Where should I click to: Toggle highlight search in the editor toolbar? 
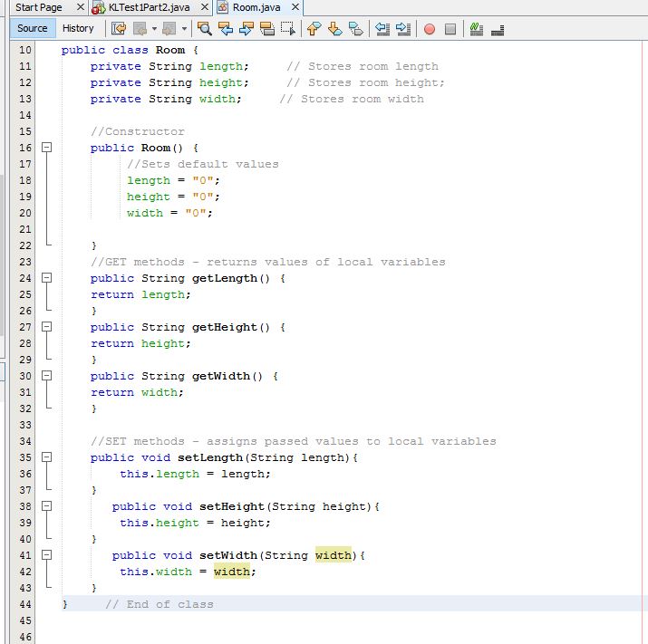coord(267,29)
